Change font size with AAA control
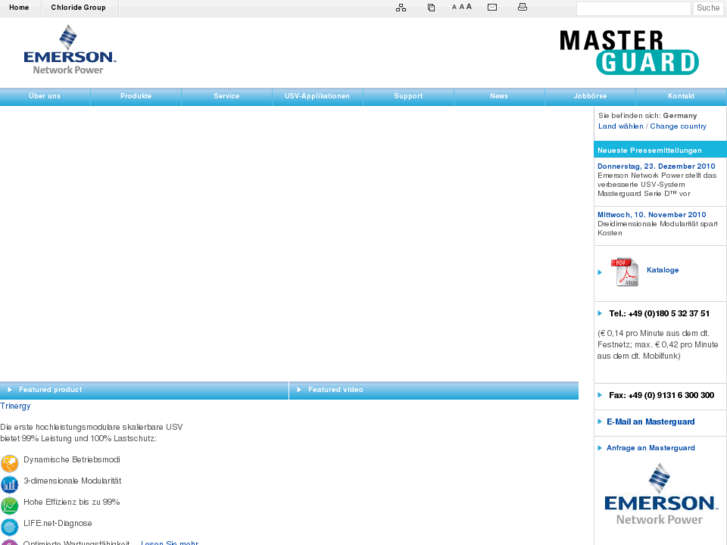Viewport: 727px width, 545px height. pos(462,7)
